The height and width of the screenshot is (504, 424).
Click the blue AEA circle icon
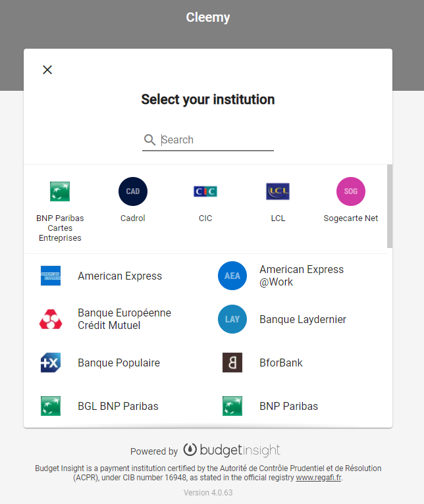(232, 276)
